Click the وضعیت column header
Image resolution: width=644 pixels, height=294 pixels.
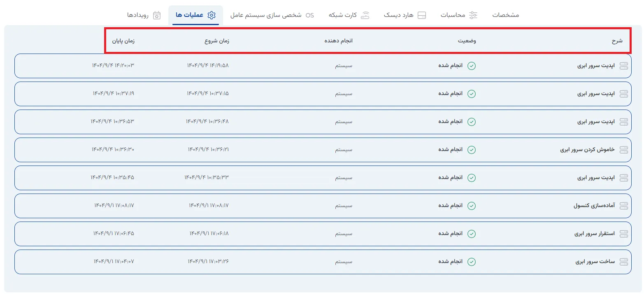pos(467,41)
